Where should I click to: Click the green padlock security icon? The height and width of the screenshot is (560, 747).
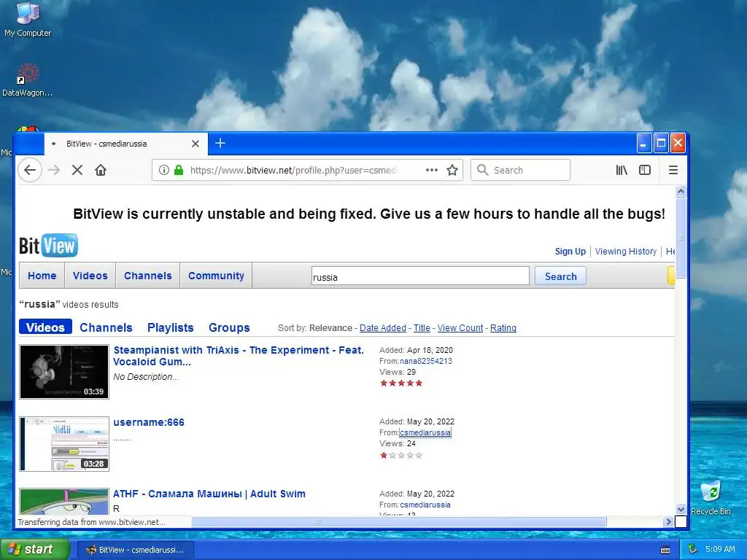[x=179, y=170]
